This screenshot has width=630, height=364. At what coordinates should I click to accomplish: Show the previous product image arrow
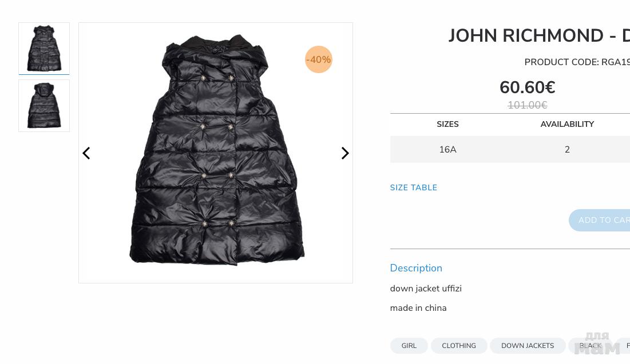pyautogui.click(x=86, y=153)
